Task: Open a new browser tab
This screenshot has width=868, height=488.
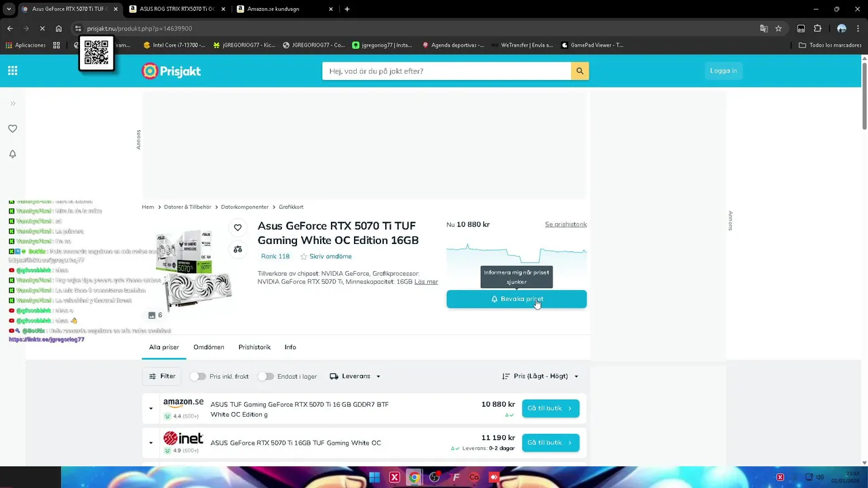Action: tap(347, 9)
